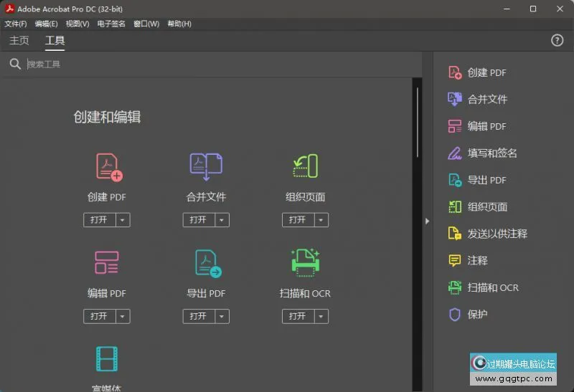Click the 编辑 PDF icon in main grid

coord(107,263)
